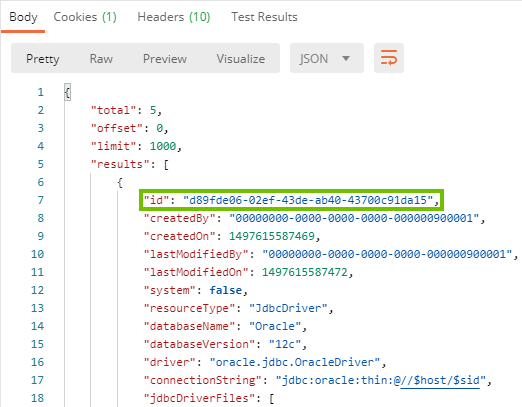Click the highlighted id value on line 7
This screenshot has width=522, height=407.
(x=308, y=200)
